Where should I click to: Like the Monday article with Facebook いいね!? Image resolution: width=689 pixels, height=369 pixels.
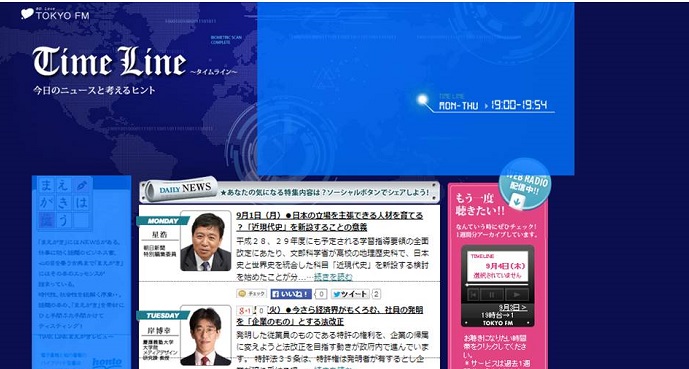point(291,294)
